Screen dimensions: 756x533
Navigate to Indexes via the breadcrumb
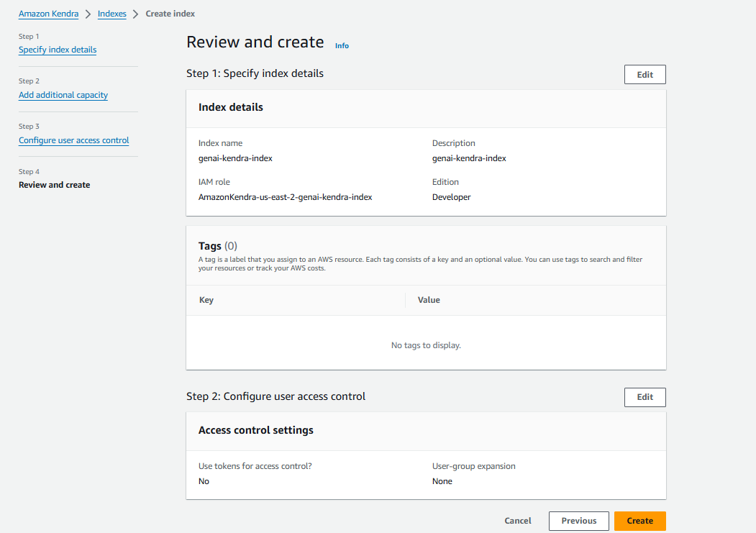pos(111,13)
